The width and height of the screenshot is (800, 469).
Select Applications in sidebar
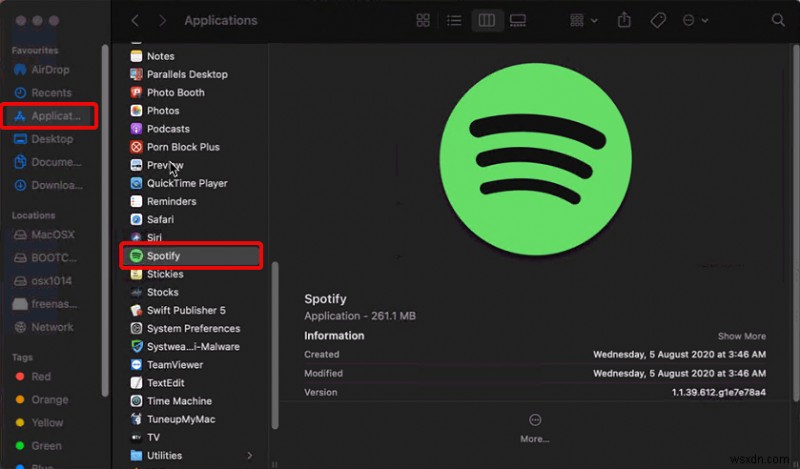click(49, 116)
